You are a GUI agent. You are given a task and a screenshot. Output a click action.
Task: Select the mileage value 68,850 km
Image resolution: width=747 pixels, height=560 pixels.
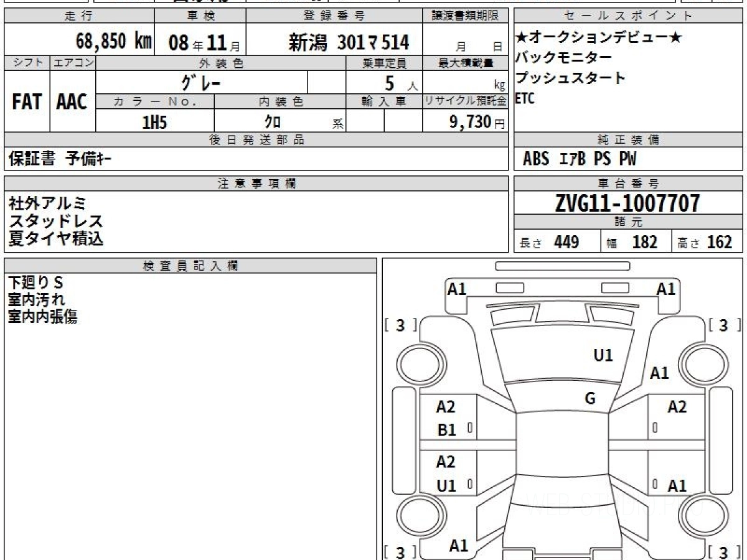(x=113, y=42)
